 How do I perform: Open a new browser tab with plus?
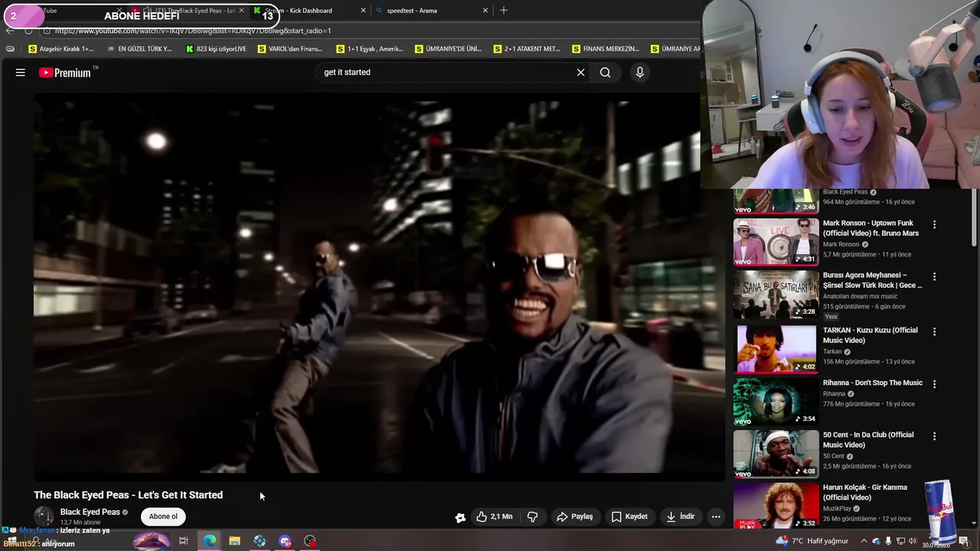click(503, 11)
